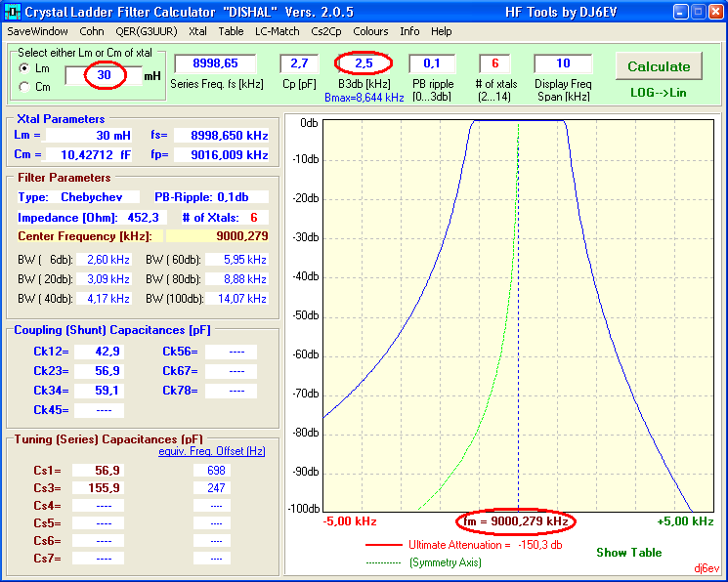The height and width of the screenshot is (582, 728).
Task: Click the Calculate button
Action: [659, 66]
